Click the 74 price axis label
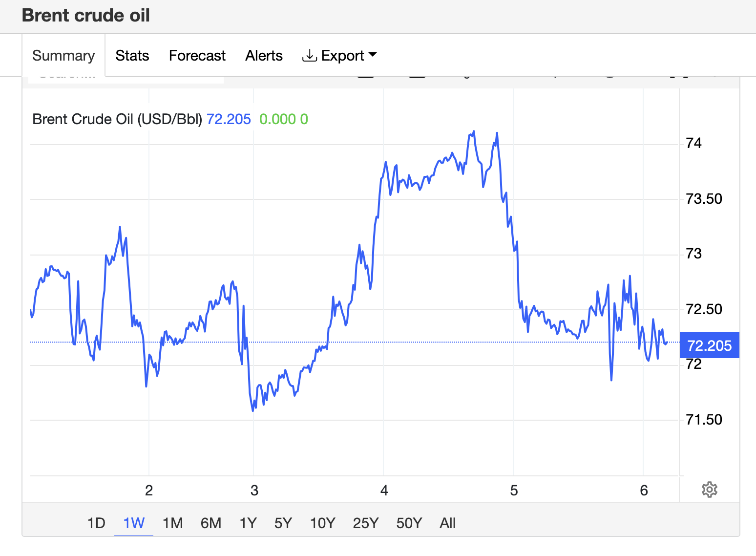The height and width of the screenshot is (556, 756). coord(694,143)
